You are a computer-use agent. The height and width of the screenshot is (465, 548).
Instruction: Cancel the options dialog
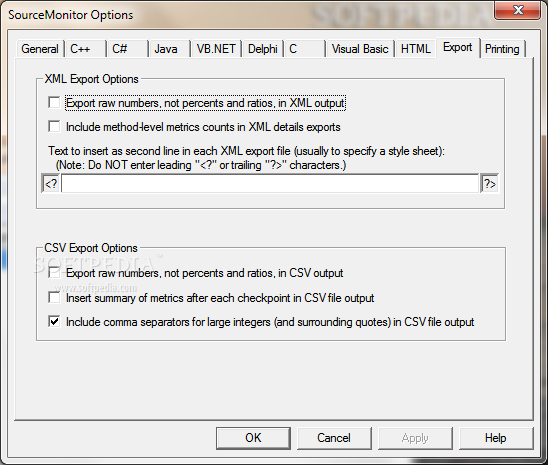coord(334,438)
